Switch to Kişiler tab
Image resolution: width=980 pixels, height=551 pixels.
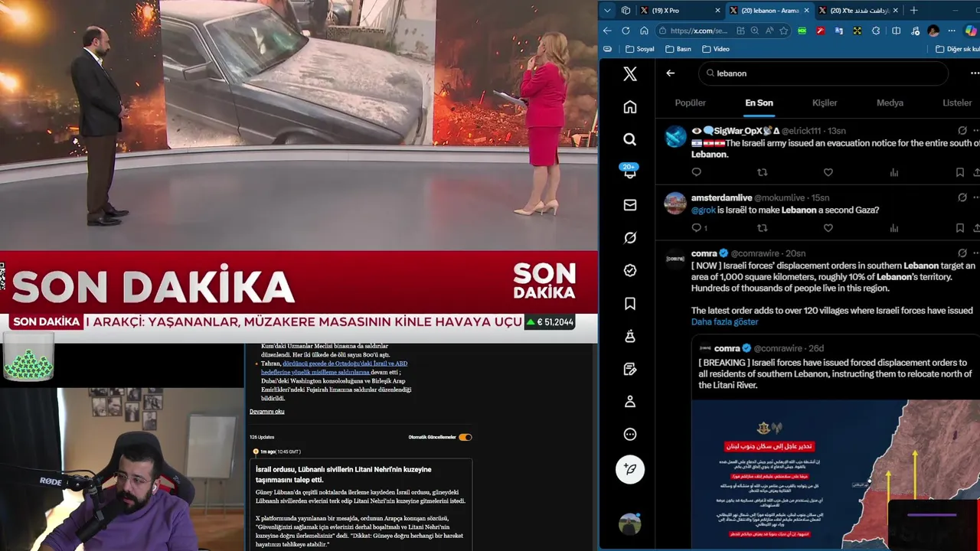[825, 103]
